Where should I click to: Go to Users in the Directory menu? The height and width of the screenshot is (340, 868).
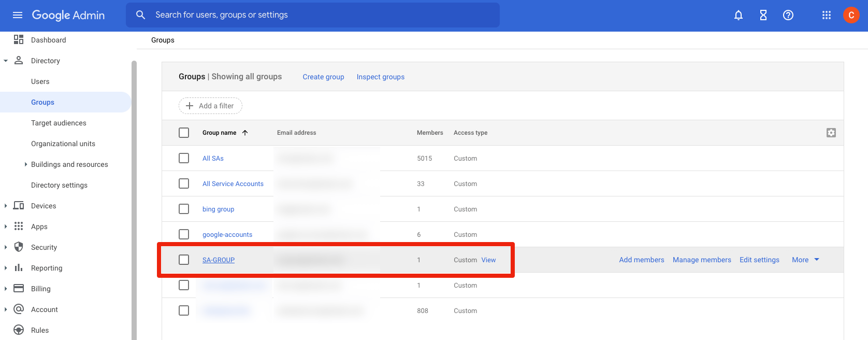(40, 81)
